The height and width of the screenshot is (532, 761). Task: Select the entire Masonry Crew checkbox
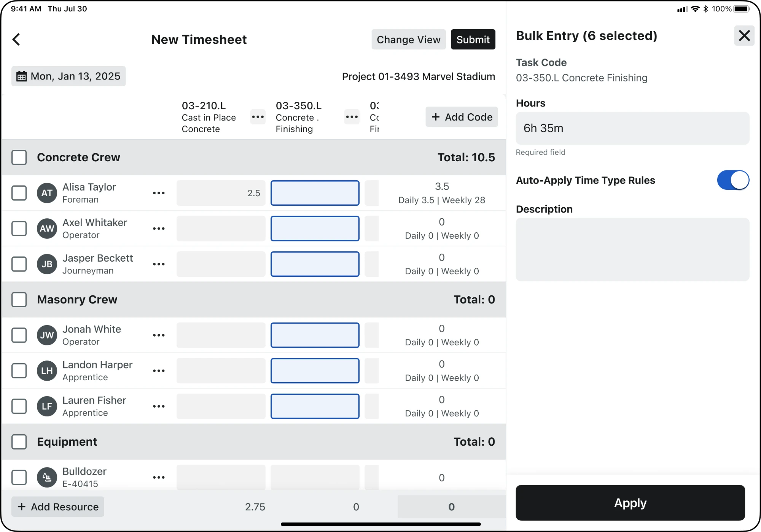[x=19, y=300]
